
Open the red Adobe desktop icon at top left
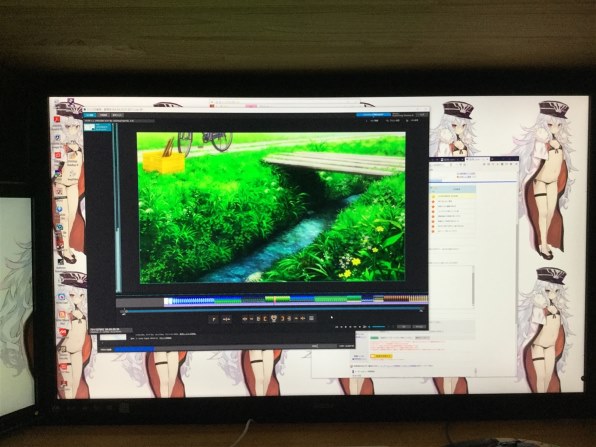pyautogui.click(x=57, y=120)
